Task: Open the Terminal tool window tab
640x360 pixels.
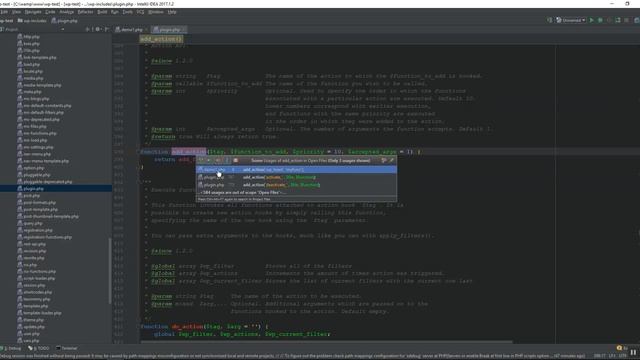Action: (x=67, y=348)
